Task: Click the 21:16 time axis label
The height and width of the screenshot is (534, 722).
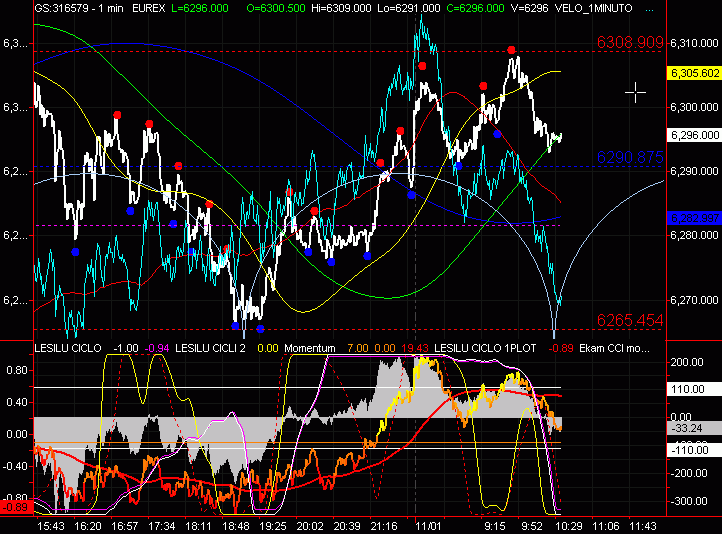Action: coord(384,526)
